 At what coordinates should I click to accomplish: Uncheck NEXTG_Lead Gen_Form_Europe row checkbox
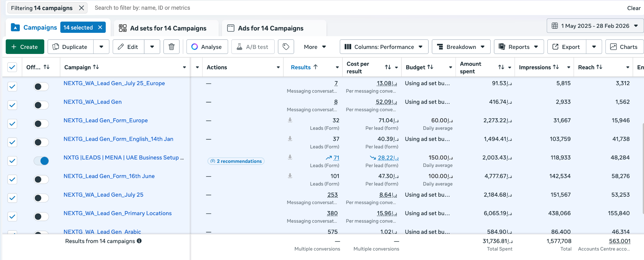pos(12,124)
